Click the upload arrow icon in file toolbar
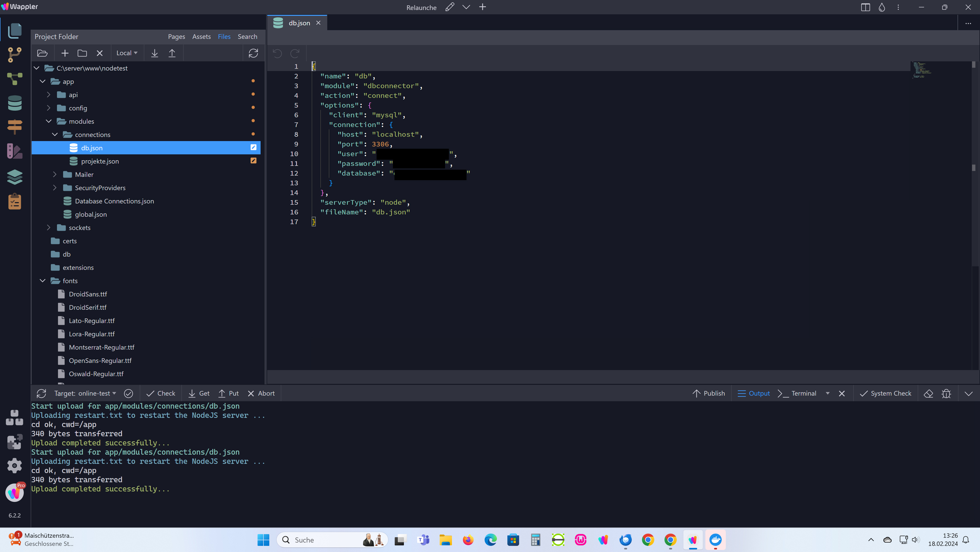 pyautogui.click(x=172, y=53)
